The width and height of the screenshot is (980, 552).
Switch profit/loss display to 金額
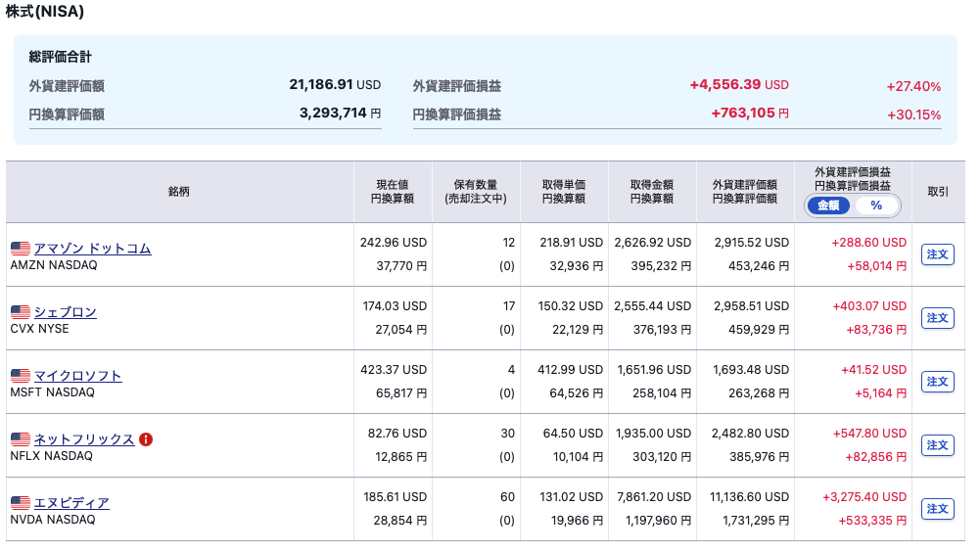[828, 206]
